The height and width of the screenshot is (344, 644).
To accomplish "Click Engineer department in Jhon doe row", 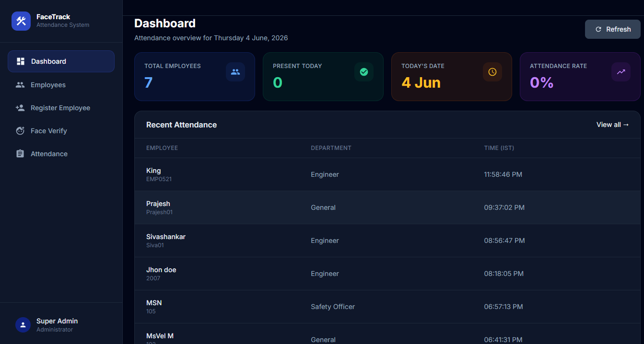I will click(325, 274).
